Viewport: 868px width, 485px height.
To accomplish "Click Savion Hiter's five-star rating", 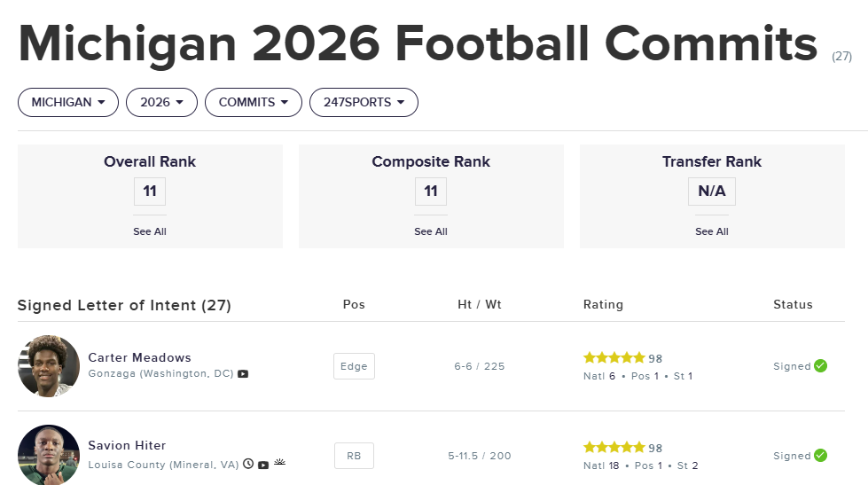I will click(614, 448).
